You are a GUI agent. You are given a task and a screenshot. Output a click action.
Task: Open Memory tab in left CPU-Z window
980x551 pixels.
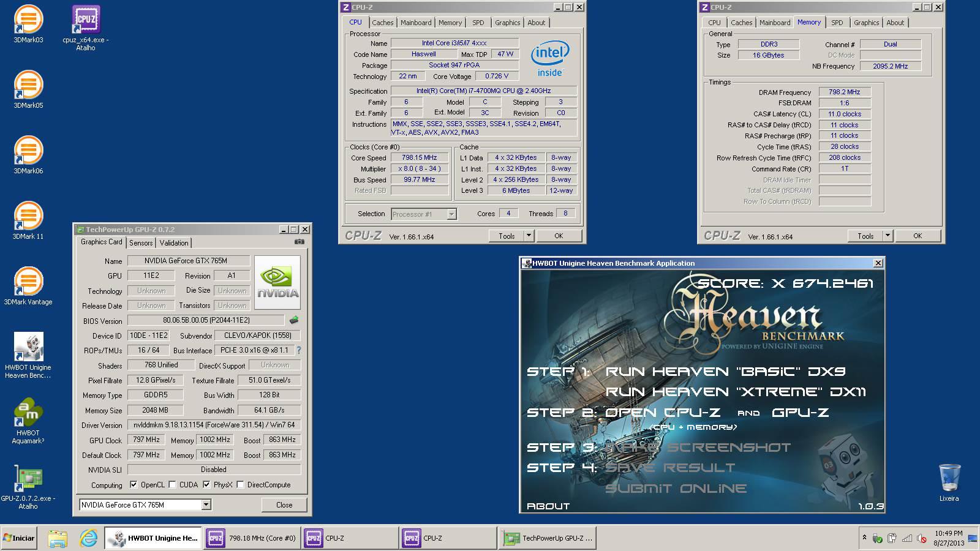tap(450, 23)
